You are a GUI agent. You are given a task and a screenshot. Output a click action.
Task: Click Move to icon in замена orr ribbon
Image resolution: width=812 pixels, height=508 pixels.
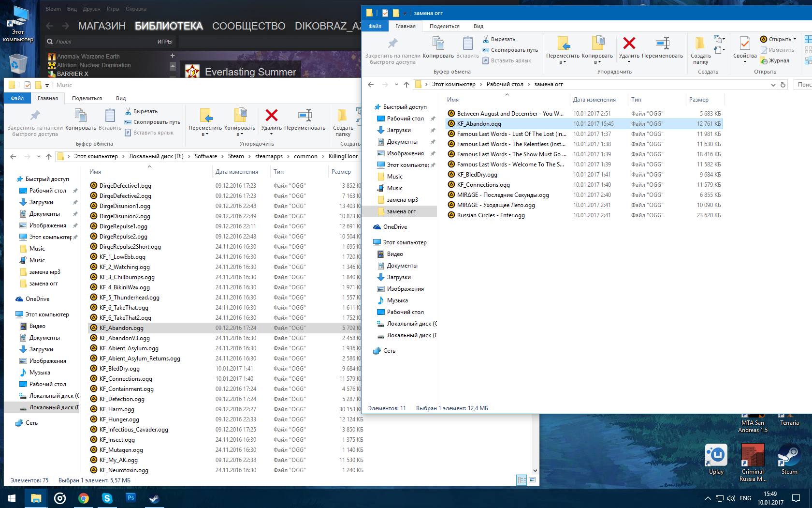563,43
